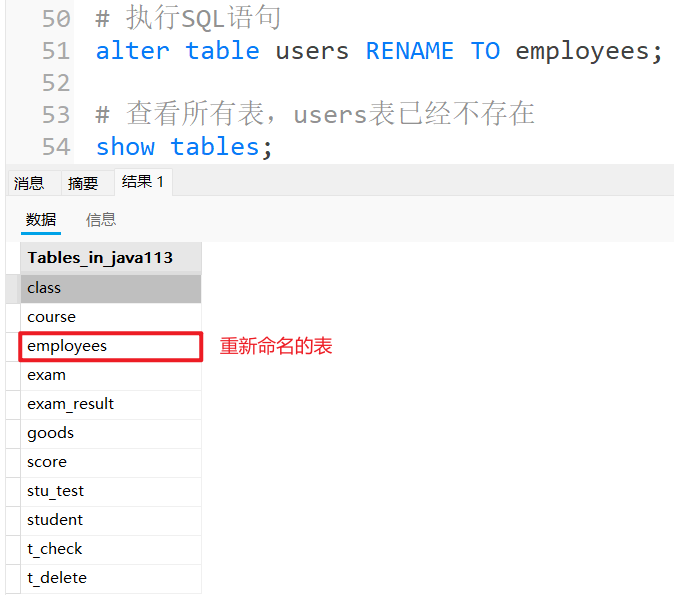
Task: Show the 数据 sub-tab
Action: (41, 220)
